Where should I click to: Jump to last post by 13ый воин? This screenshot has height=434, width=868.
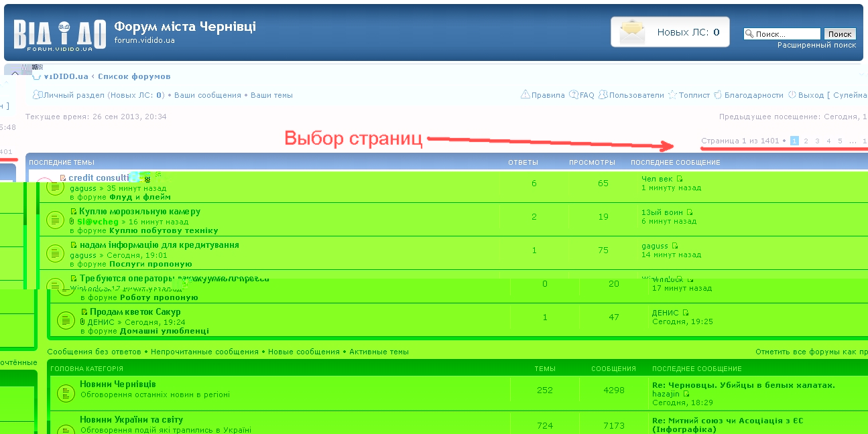pos(690,212)
